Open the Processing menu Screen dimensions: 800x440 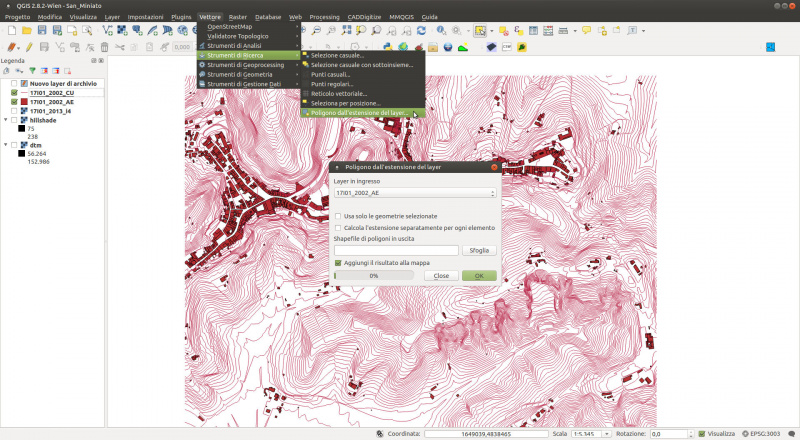[x=324, y=17]
